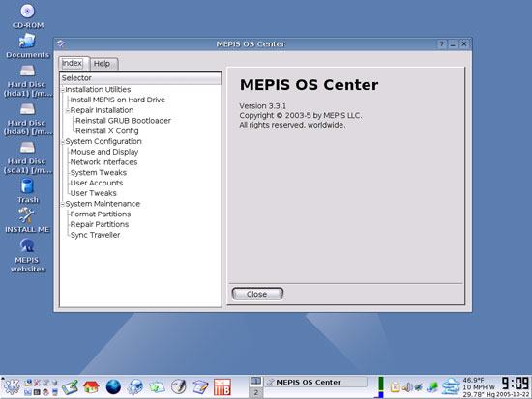This screenshot has height=399, width=532.
Task: Select User Accounts
Action: (x=97, y=183)
